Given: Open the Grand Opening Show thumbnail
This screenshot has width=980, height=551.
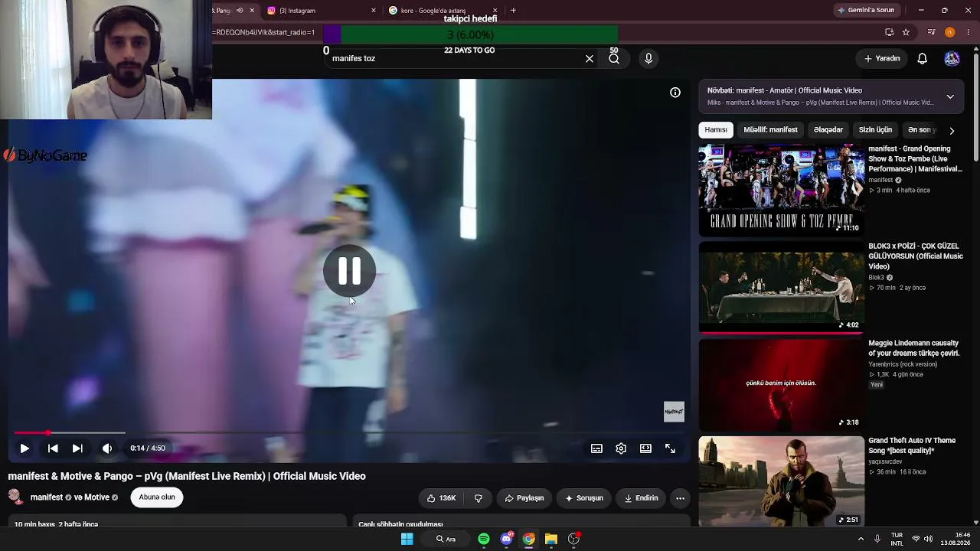Looking at the screenshot, I should (781, 190).
